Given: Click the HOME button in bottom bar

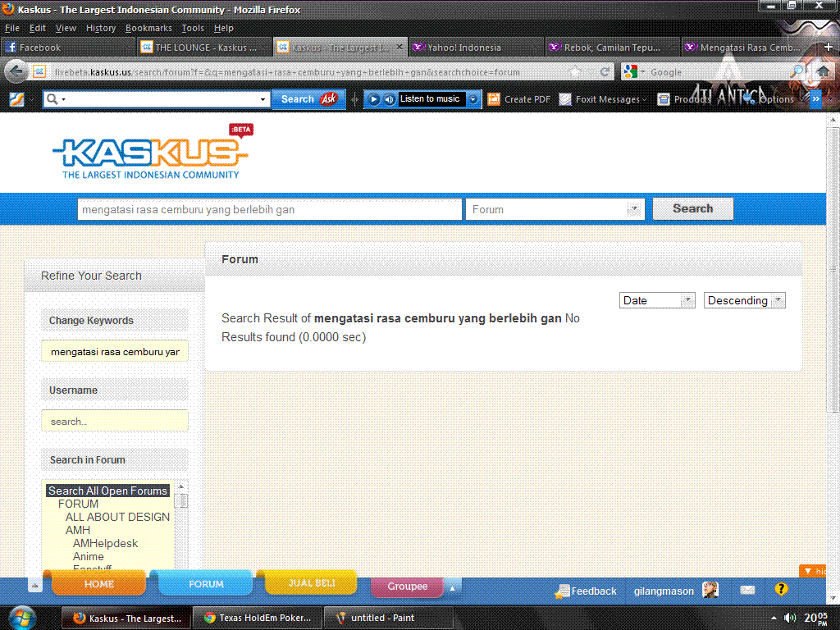Looking at the screenshot, I should point(98,583).
